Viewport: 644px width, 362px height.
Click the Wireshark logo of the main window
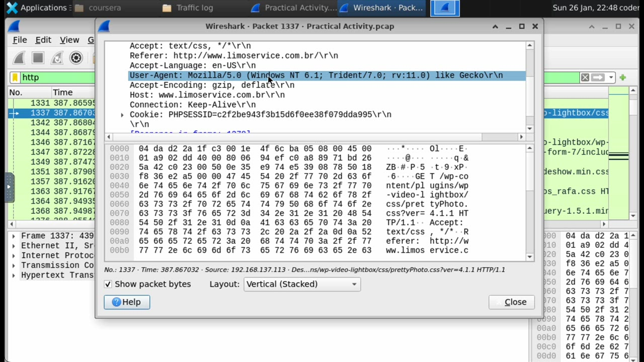[x=13, y=26]
